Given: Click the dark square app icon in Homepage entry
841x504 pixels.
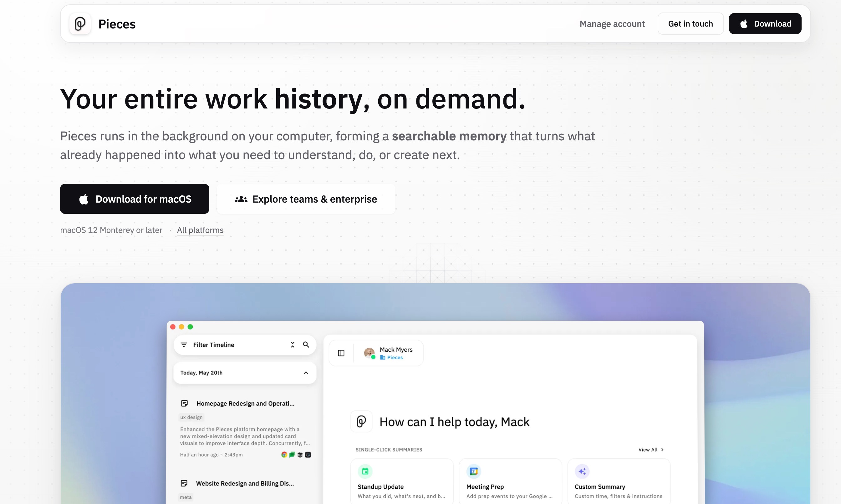Looking at the screenshot, I should point(308,454).
